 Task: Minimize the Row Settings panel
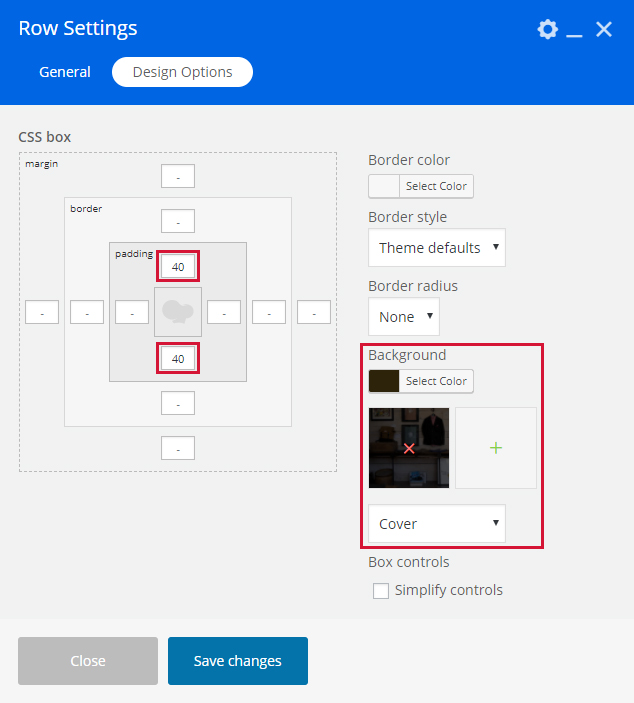click(x=574, y=30)
